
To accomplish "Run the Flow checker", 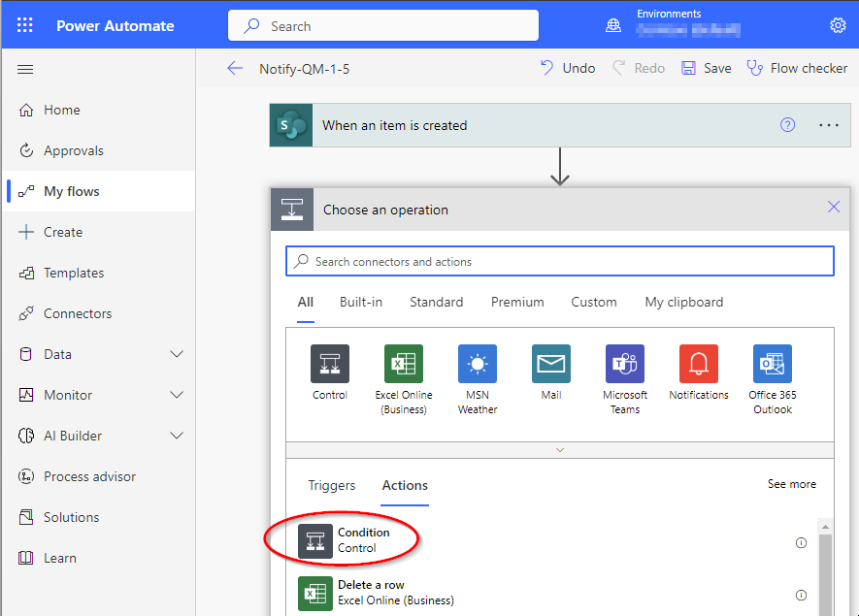I will tap(797, 68).
